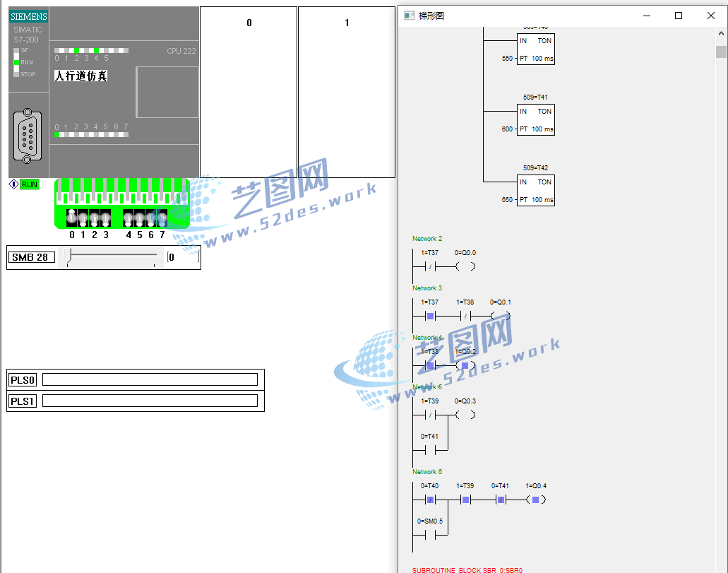Click the T41 normally-closed contact in Network 6
Viewport: 728px width, 573px height.
(x=501, y=500)
